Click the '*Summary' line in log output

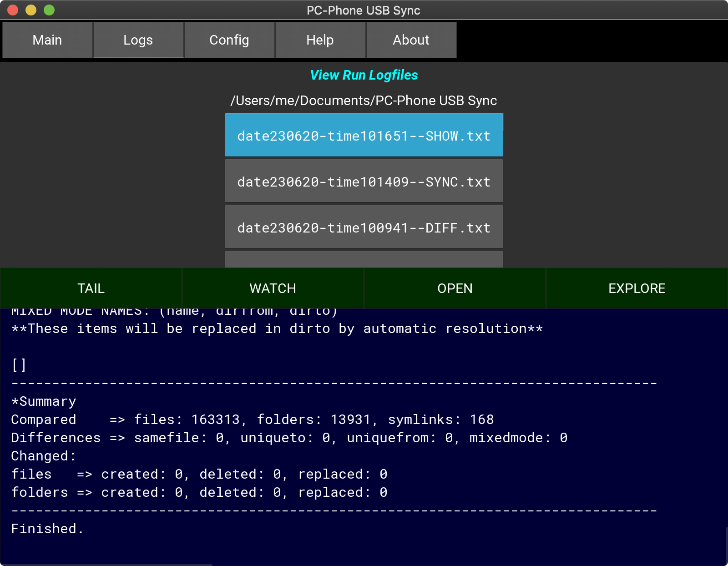pyautogui.click(x=44, y=401)
